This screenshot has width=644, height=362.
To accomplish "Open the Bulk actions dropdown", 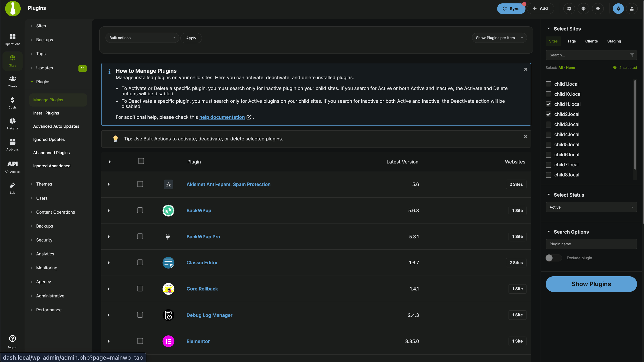I will pos(142,38).
